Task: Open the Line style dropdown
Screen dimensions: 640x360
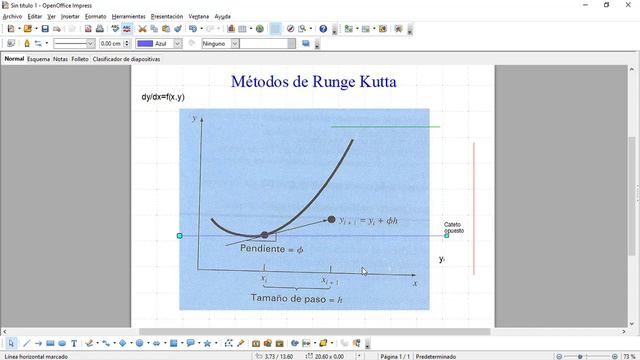Action: point(91,43)
